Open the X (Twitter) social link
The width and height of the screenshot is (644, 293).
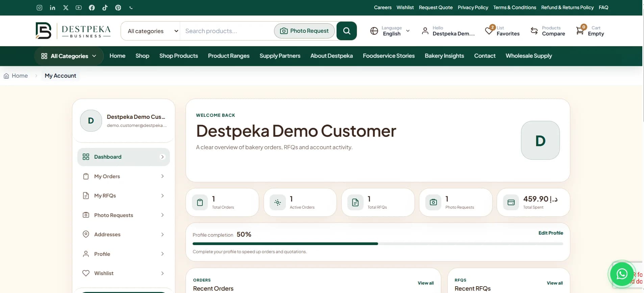(x=66, y=7)
